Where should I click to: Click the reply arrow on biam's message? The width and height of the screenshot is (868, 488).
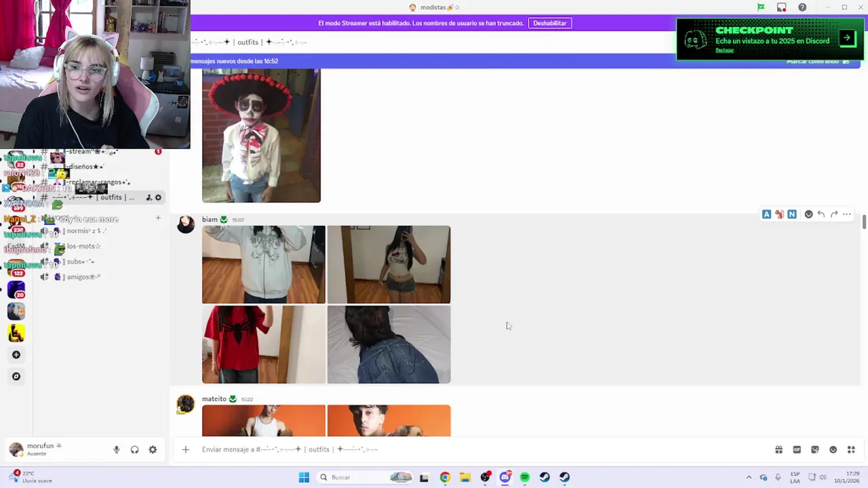pyautogui.click(x=821, y=214)
